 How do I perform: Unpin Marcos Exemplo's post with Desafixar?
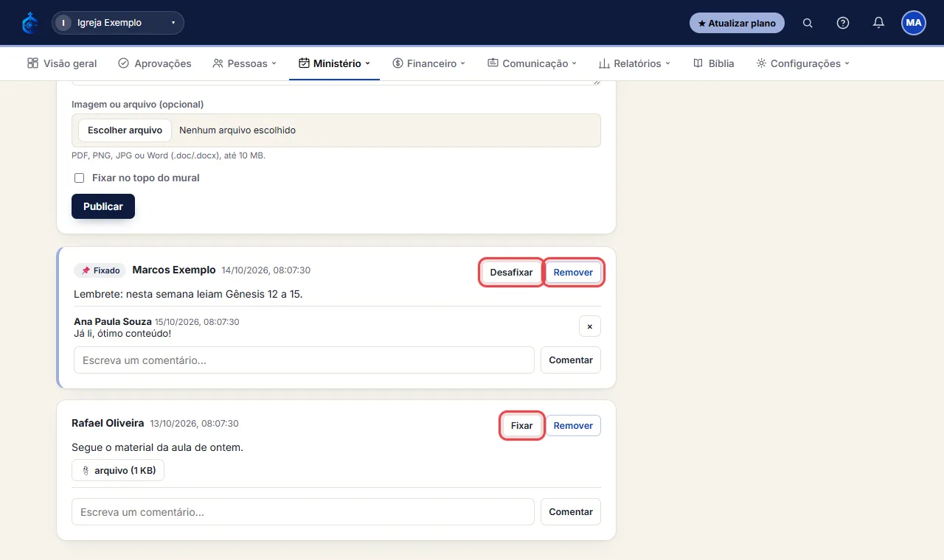511,272
